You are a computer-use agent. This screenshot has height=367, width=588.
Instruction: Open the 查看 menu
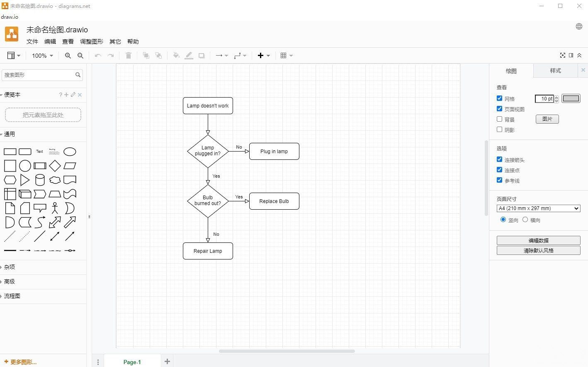point(68,42)
